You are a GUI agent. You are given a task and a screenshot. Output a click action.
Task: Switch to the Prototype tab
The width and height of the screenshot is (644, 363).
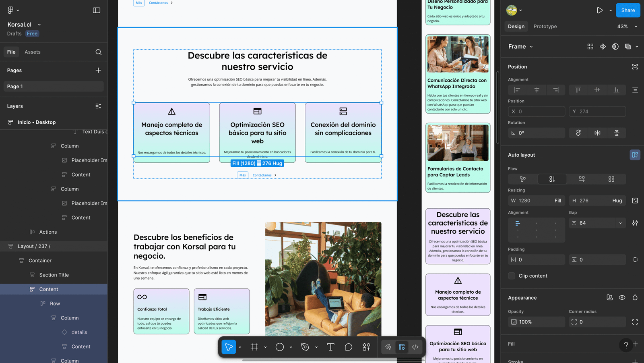545,27
